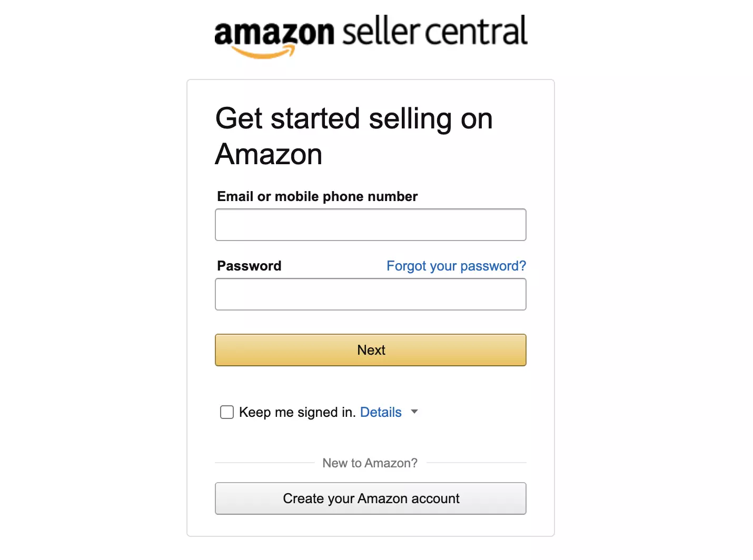Click the 'Keep me signed in.' label text

[298, 412]
